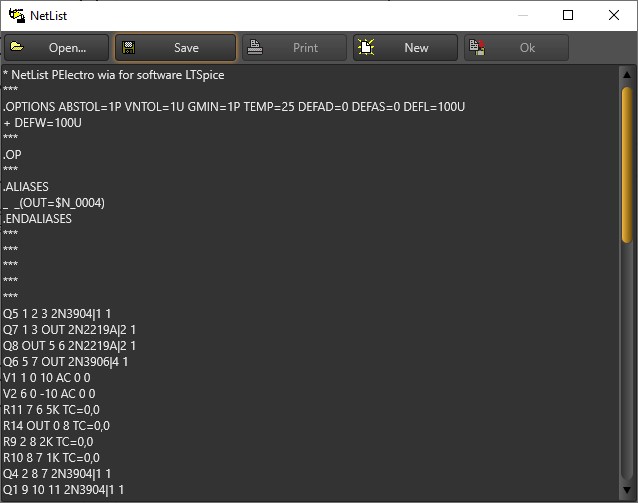This screenshot has height=503, width=638.
Task: Click the Ok button
Action: click(x=516, y=47)
